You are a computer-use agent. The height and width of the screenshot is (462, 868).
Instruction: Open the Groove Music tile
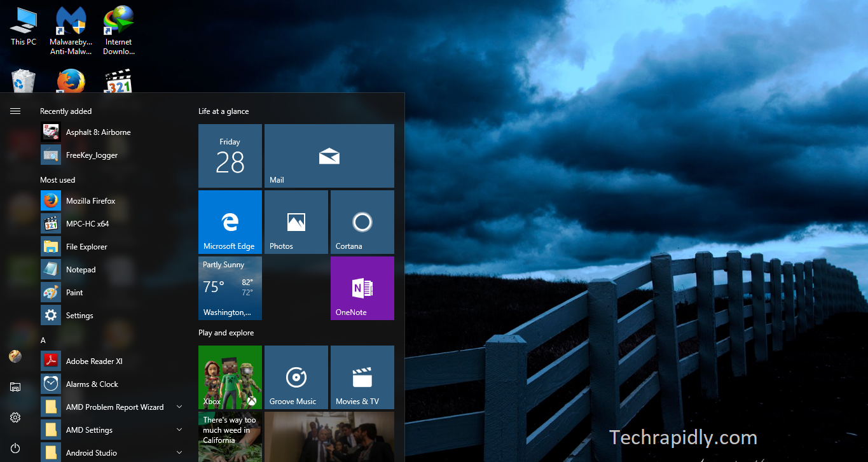296,377
